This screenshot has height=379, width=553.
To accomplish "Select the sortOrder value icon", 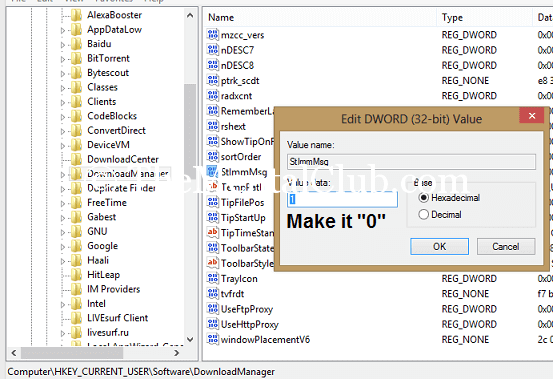I will 213,156.
